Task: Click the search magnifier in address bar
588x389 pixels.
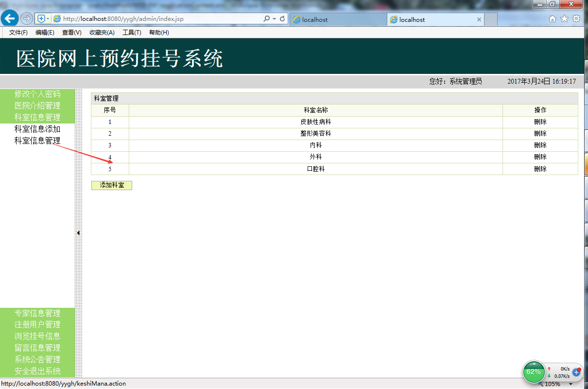Action: click(266, 18)
